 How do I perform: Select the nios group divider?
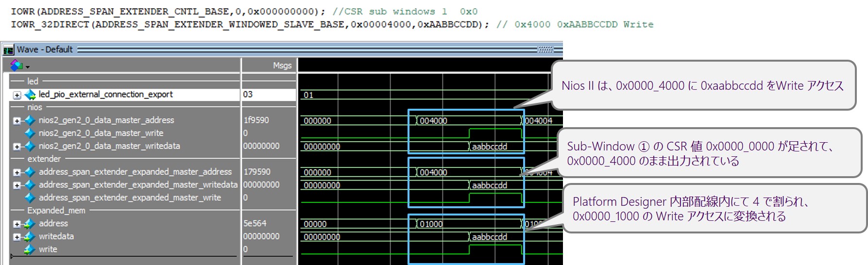point(34,107)
